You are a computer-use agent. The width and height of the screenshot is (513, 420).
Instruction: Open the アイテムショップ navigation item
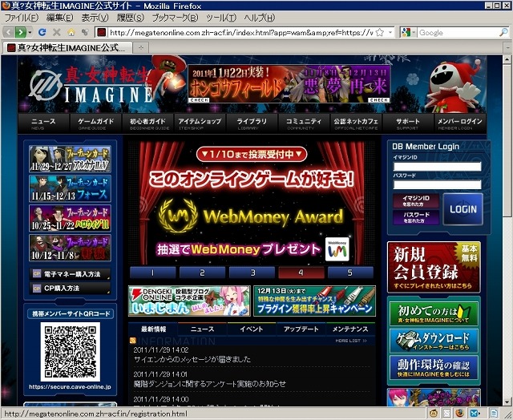pos(200,123)
